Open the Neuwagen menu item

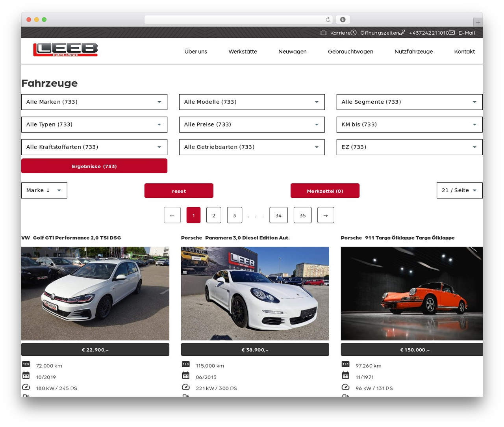click(x=292, y=52)
